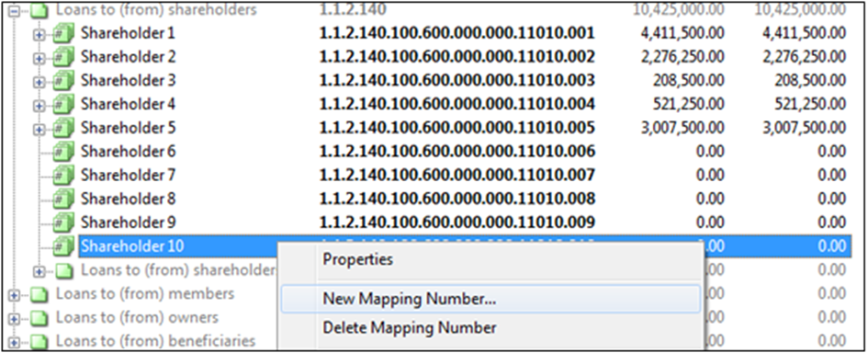Click first 208,500.00 balance for Shareholder 3

point(689,80)
